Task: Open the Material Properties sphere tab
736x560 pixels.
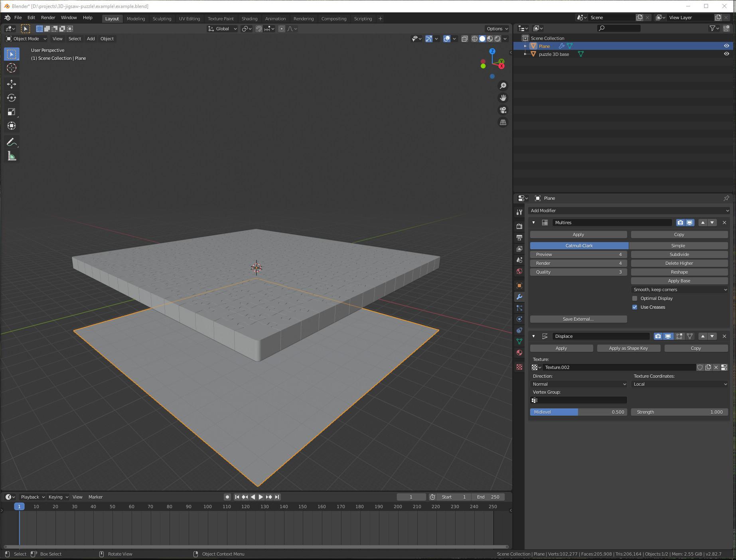Action: click(x=519, y=353)
